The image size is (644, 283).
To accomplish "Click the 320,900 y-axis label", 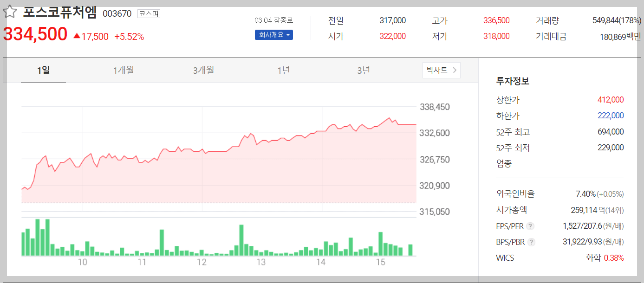I will click(x=435, y=186).
